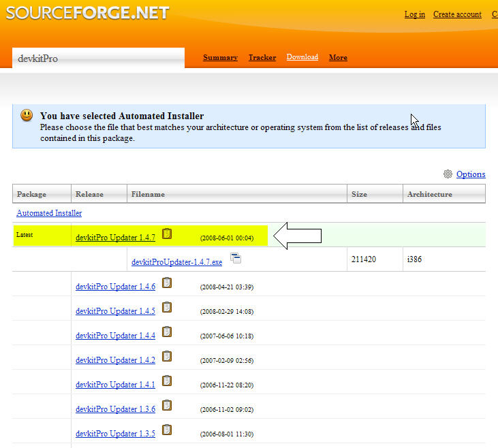Screen dimensions: 498x448
Task: Click notes icon beside Updater 1.3.6
Action: [x=167, y=406]
